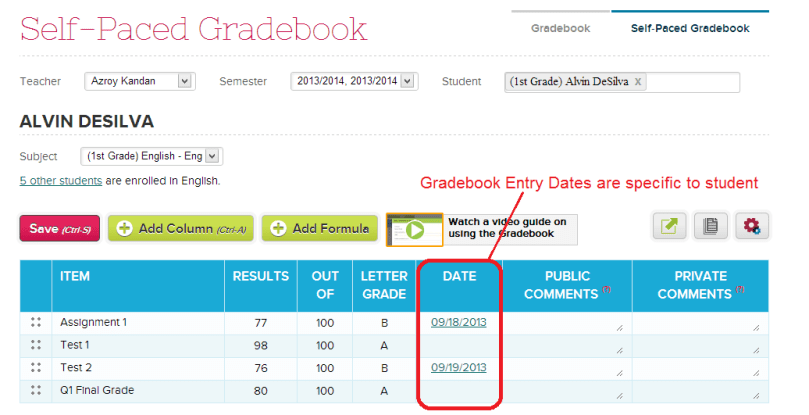Select the Self-Paced Gradebook tab
Image resolution: width=809 pixels, height=415 pixels.
coord(690,28)
